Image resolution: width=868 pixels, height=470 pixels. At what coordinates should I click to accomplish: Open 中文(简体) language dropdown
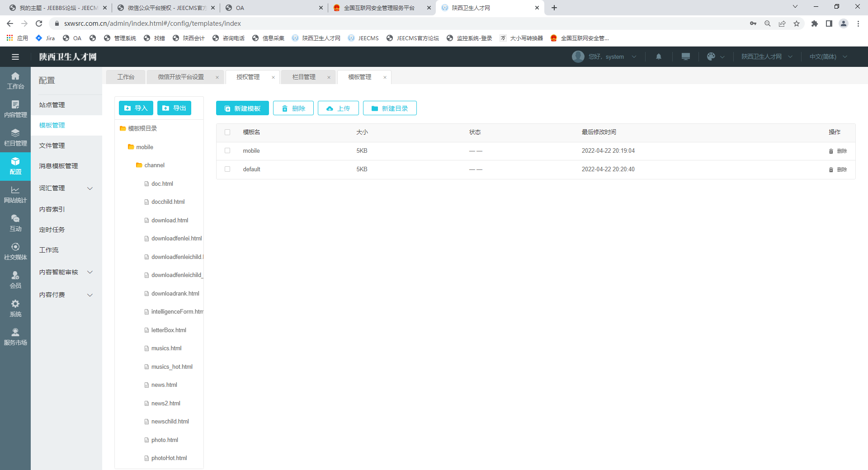pyautogui.click(x=828, y=56)
